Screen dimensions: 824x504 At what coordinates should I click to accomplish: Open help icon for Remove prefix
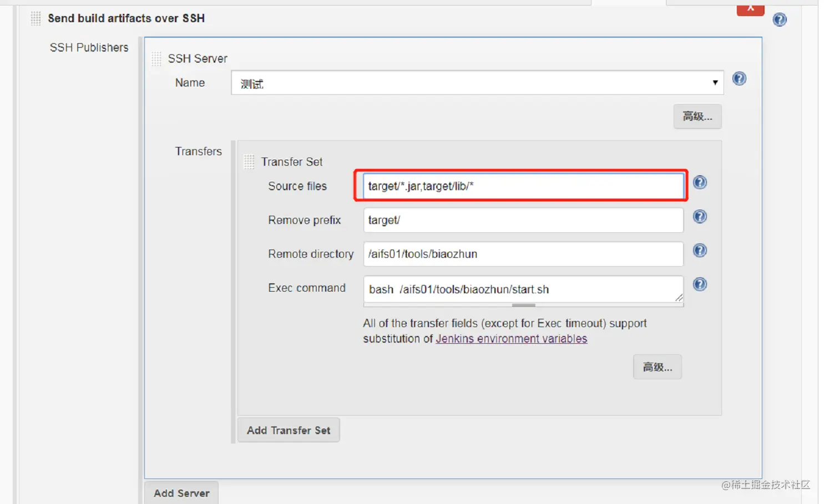(700, 217)
